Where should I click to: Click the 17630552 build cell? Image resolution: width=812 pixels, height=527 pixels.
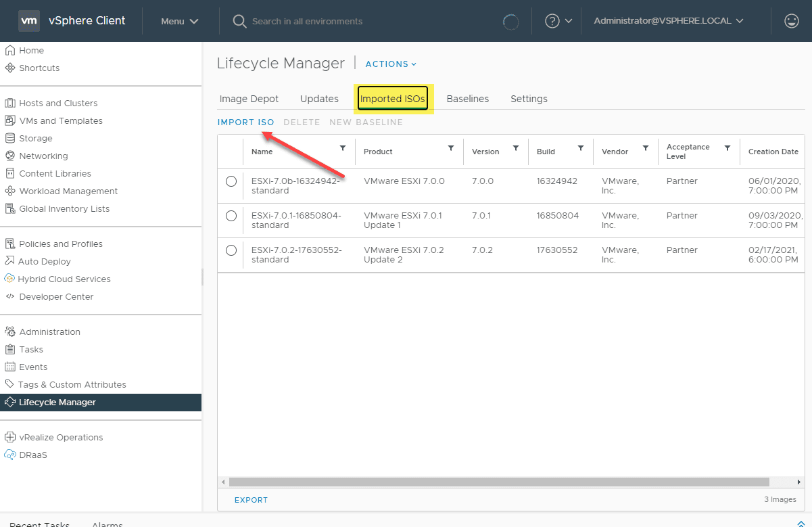tap(557, 250)
